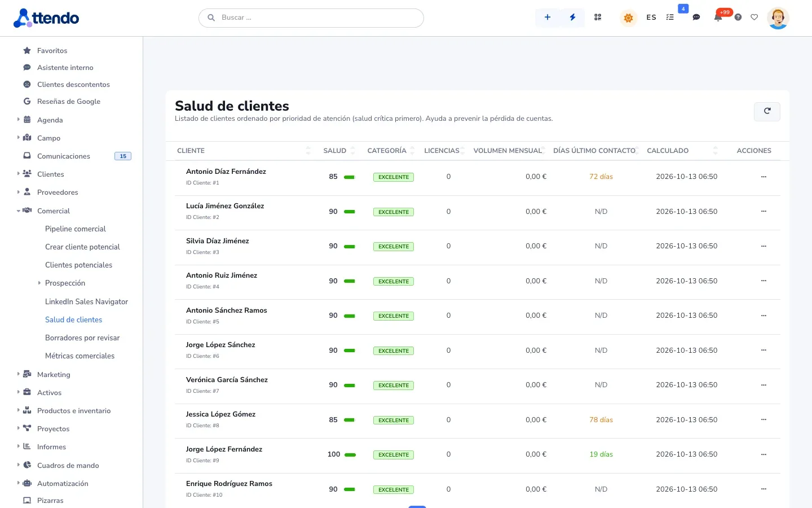Open Pipeline comercial
The width and height of the screenshot is (812, 508).
click(76, 229)
